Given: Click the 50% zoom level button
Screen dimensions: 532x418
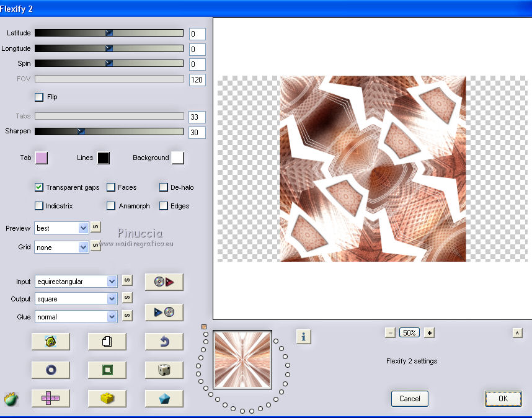Looking at the screenshot, I should [409, 333].
